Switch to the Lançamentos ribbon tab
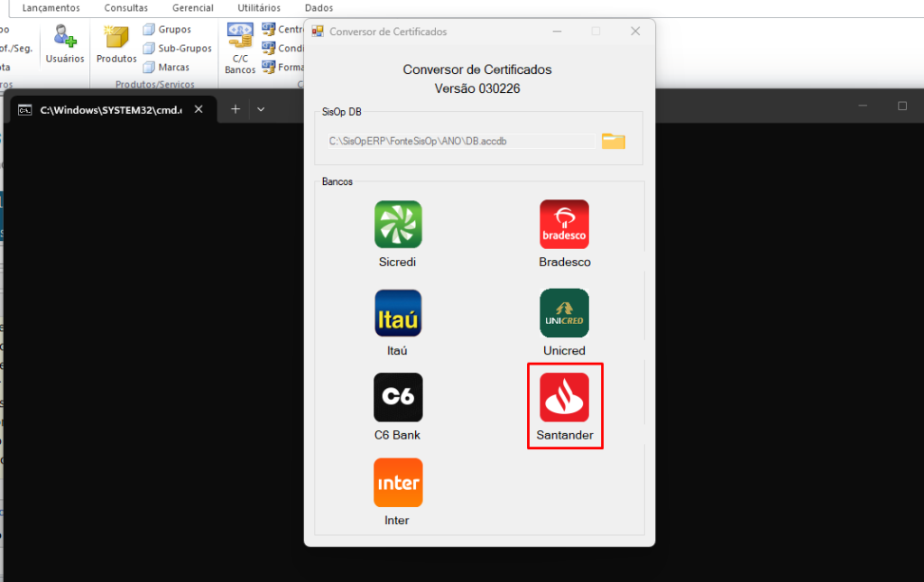This screenshot has width=924, height=582. (51, 8)
